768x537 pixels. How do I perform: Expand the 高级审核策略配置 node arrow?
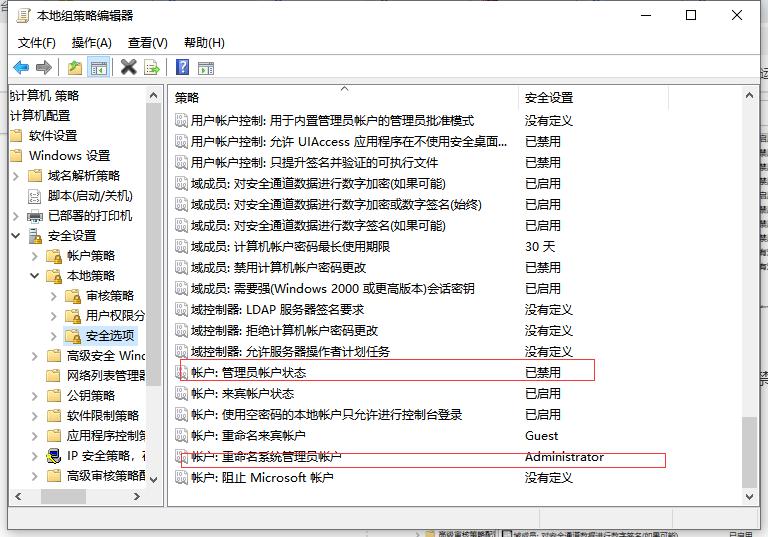34,476
